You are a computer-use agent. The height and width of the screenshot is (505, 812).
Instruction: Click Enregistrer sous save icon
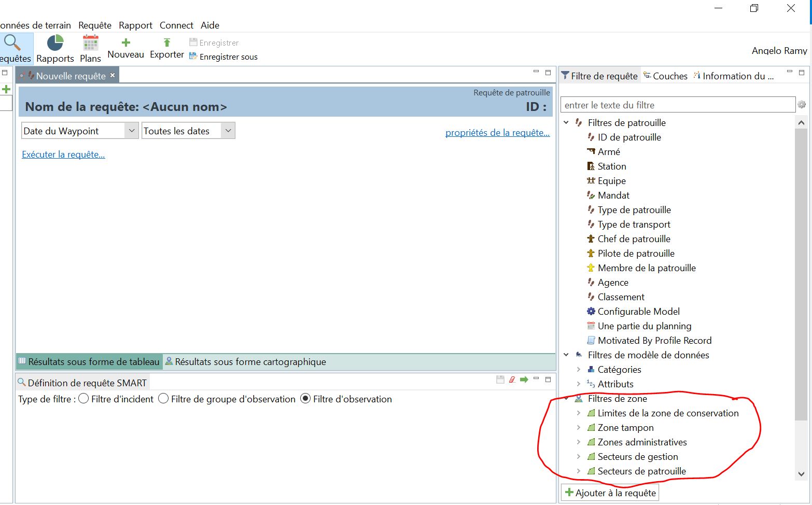[193, 57]
